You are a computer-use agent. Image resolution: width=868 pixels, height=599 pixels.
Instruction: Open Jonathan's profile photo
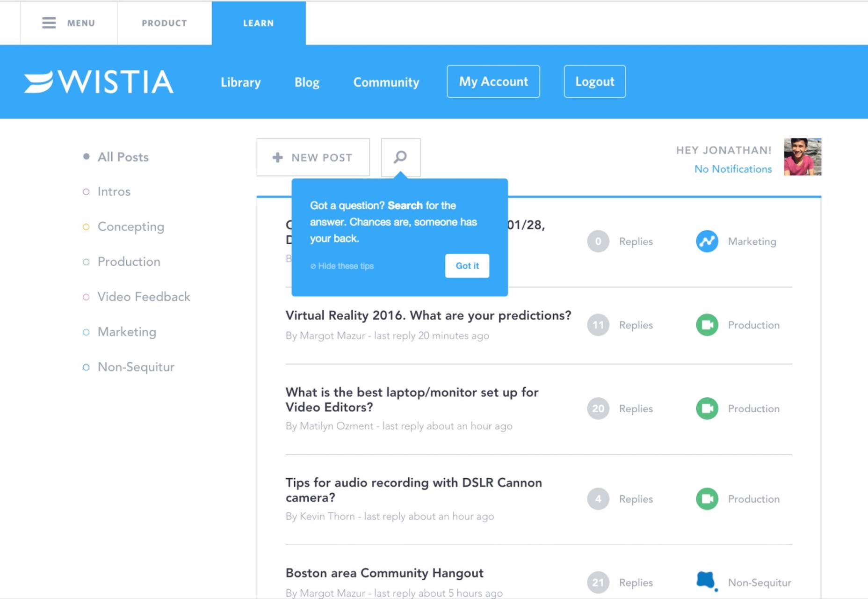803,157
